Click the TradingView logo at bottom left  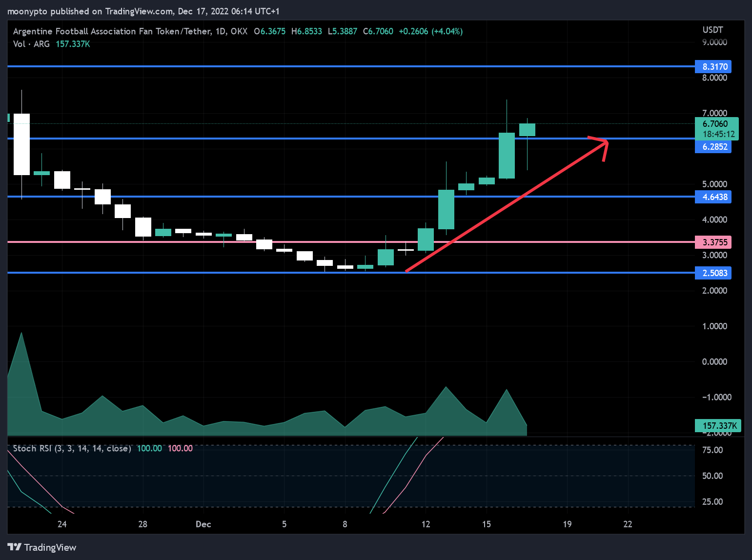[x=42, y=547]
